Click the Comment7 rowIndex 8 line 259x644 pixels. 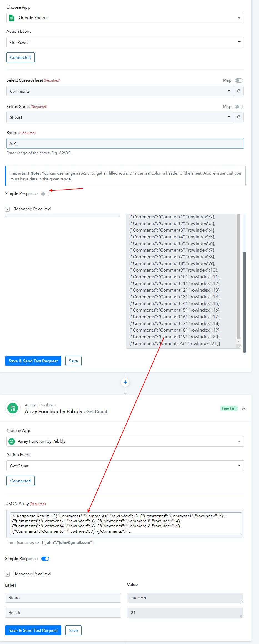(172, 257)
